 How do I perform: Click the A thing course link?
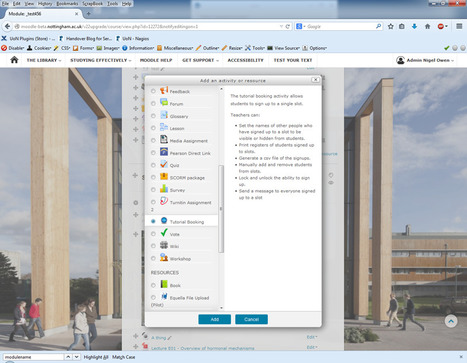[158, 338]
